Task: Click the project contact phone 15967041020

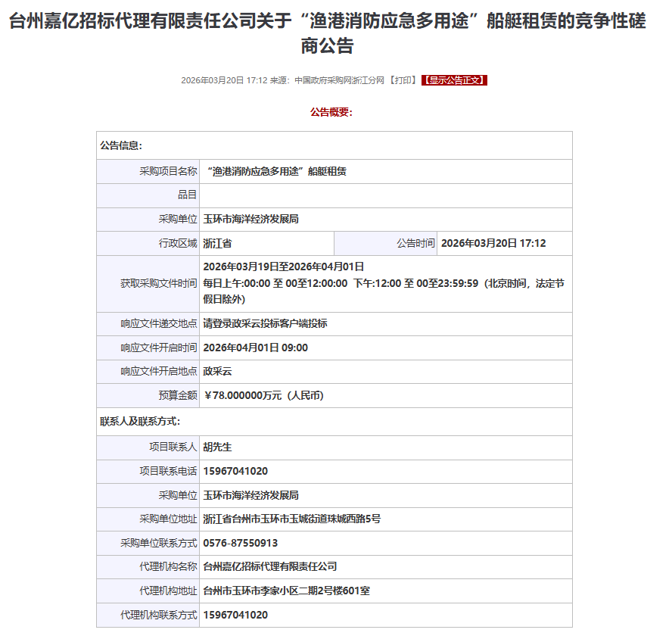Action: pyautogui.click(x=235, y=471)
